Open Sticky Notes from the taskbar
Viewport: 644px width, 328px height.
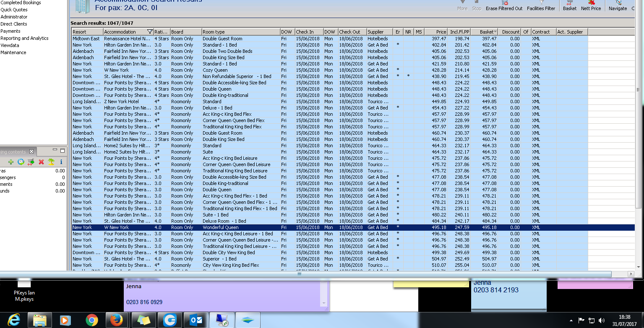click(x=144, y=320)
